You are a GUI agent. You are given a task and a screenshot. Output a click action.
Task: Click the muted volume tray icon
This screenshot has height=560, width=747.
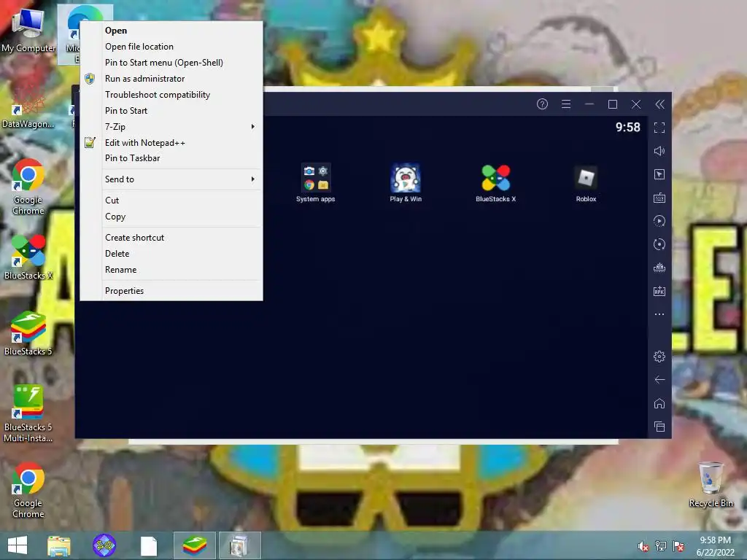coord(643,547)
